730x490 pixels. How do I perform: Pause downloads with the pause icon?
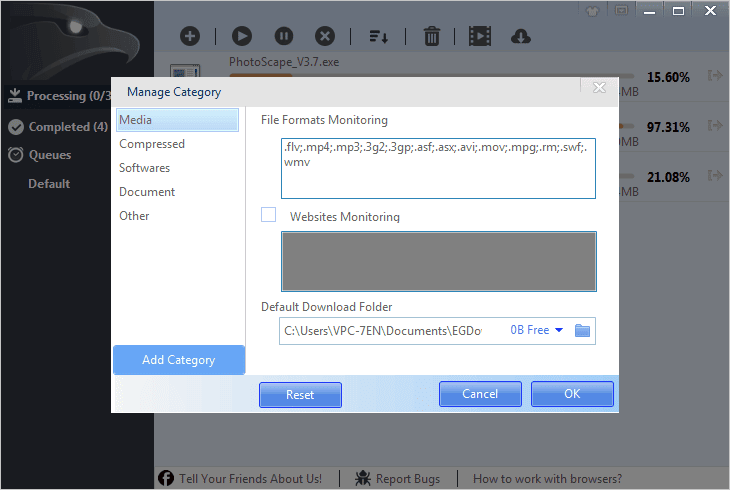pyautogui.click(x=284, y=36)
